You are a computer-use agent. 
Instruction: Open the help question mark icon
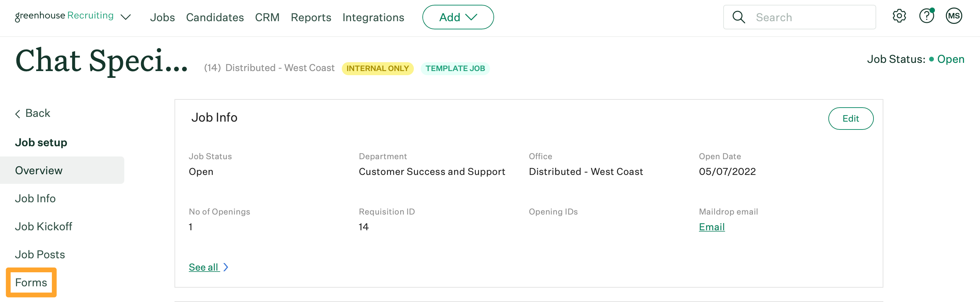pos(926,16)
